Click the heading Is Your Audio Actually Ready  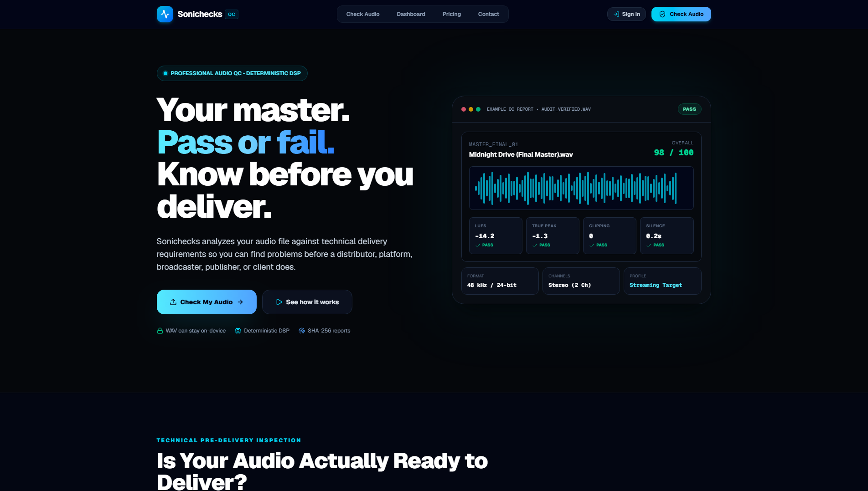coord(322,471)
